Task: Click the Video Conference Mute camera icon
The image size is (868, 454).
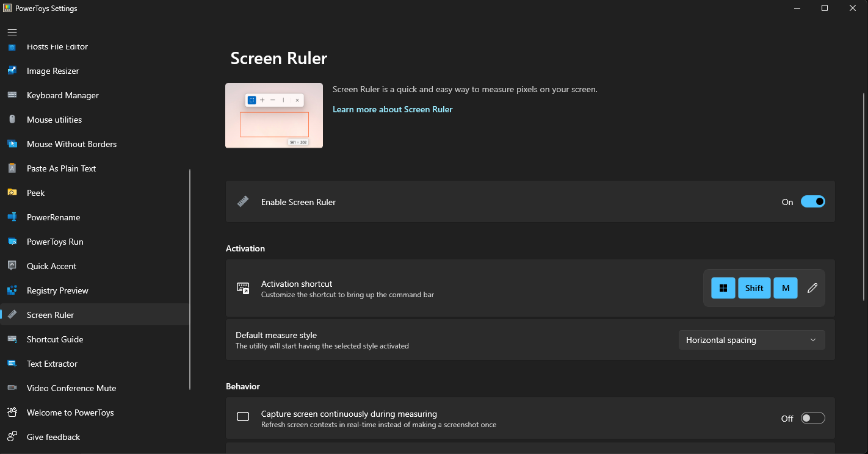Action: tap(12, 388)
